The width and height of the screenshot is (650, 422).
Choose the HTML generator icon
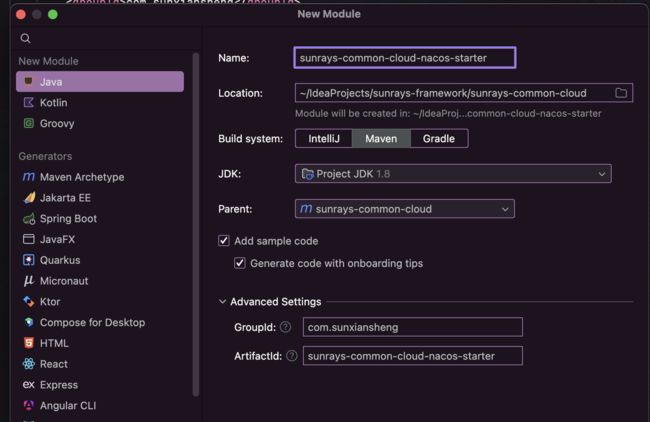pyautogui.click(x=29, y=343)
